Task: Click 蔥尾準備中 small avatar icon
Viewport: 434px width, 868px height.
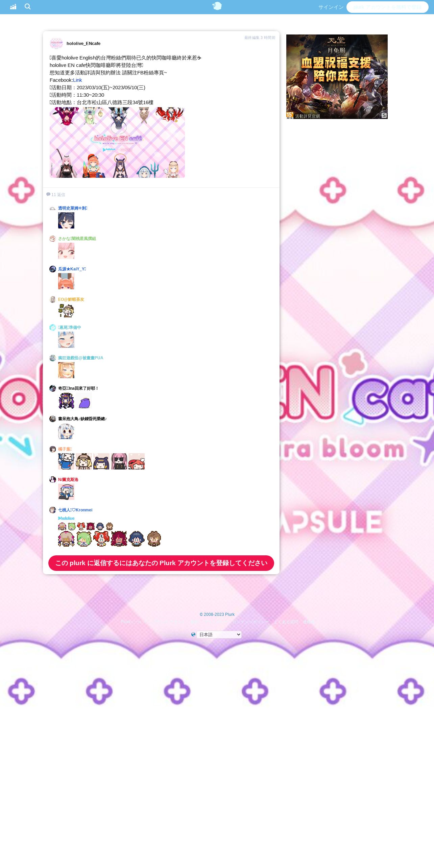Action: coord(52,328)
